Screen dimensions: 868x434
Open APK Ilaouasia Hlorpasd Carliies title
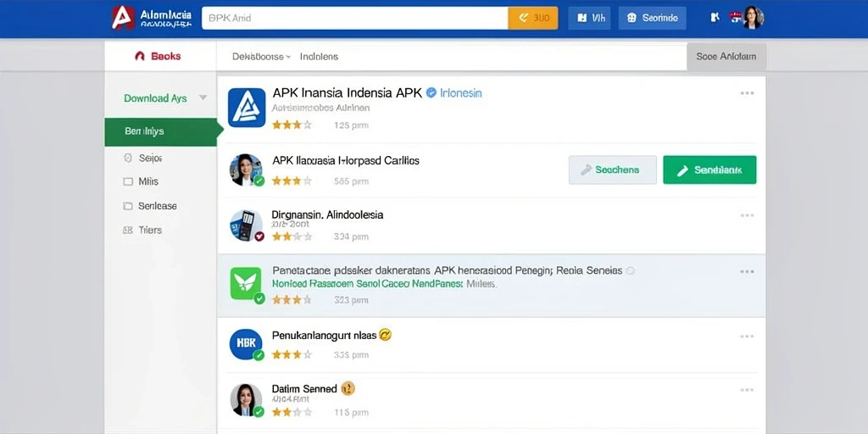coord(346,160)
